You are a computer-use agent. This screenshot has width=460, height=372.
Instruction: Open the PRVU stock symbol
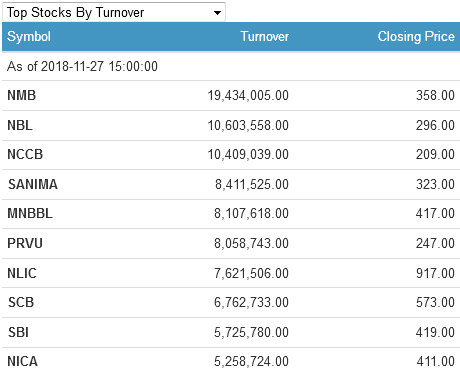point(25,243)
